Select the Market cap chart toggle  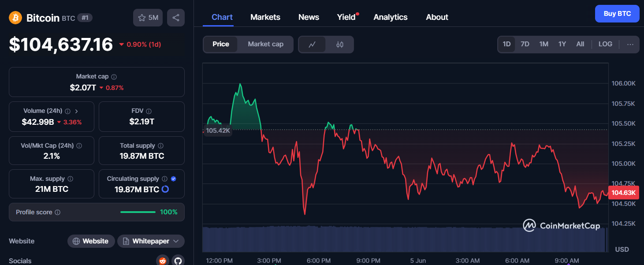tap(266, 44)
